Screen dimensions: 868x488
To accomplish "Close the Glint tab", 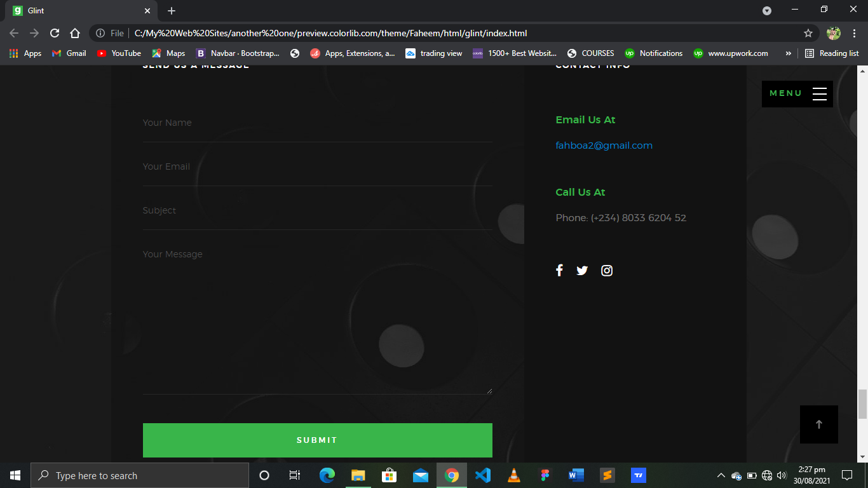I will (147, 11).
